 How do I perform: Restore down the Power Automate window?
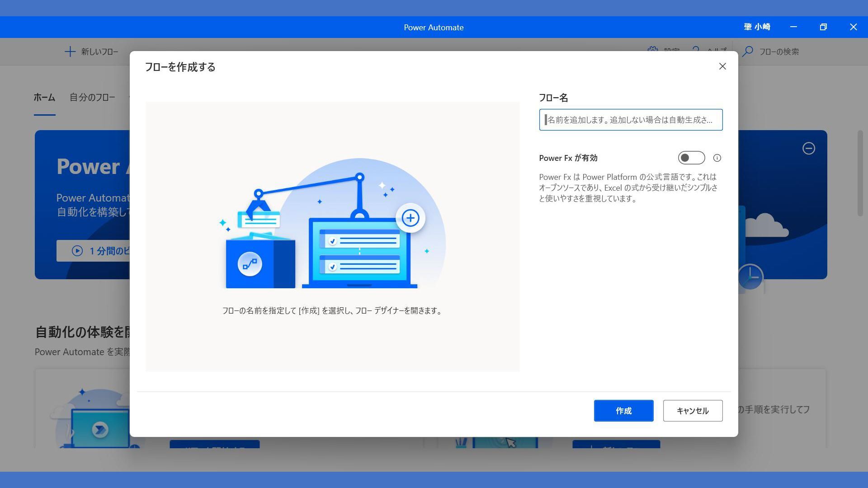pyautogui.click(x=823, y=27)
